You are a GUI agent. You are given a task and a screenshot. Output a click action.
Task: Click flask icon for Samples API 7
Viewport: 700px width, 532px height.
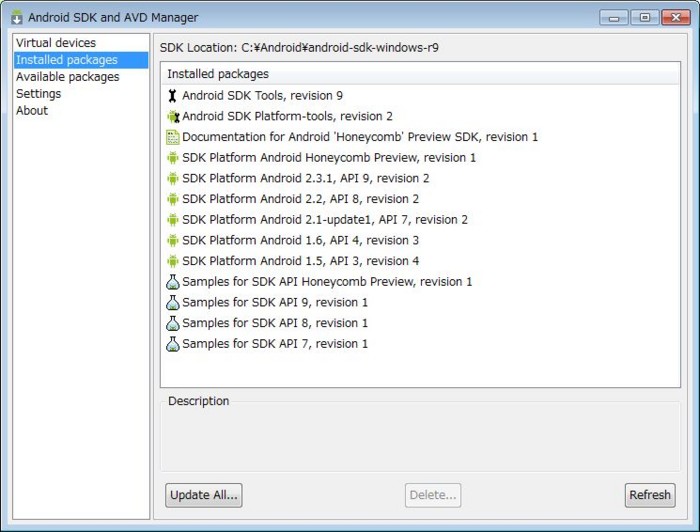173,344
